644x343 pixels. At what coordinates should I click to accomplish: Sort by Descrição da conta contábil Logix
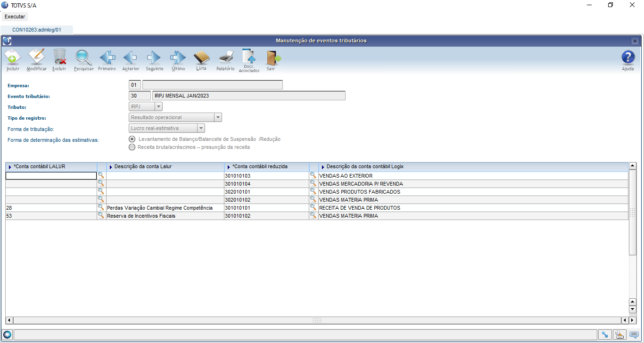tap(473, 167)
